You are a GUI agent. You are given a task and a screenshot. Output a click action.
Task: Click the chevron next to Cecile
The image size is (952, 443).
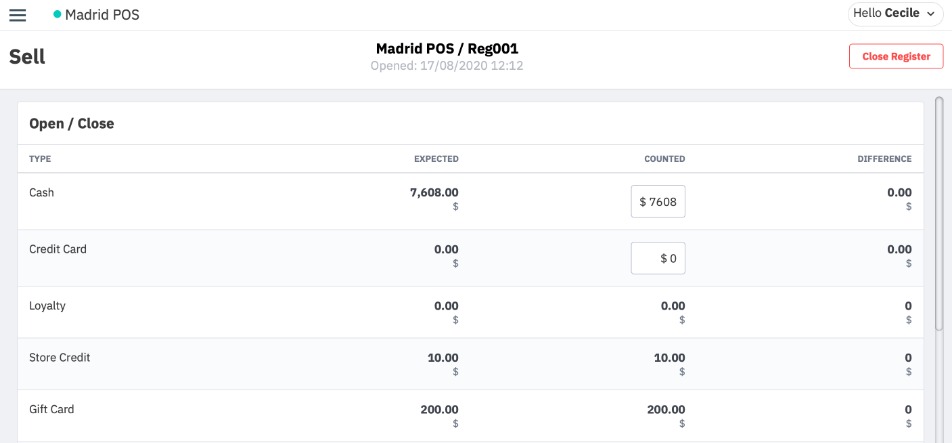point(931,15)
